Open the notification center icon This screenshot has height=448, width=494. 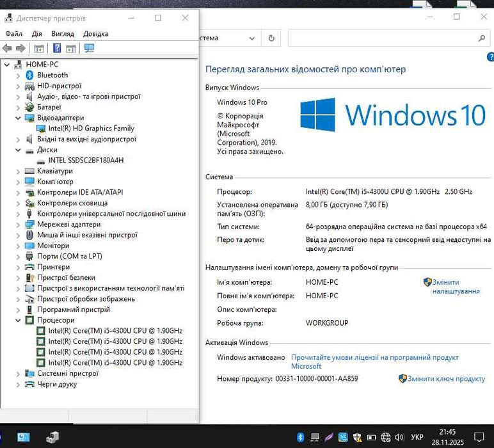[479, 437]
